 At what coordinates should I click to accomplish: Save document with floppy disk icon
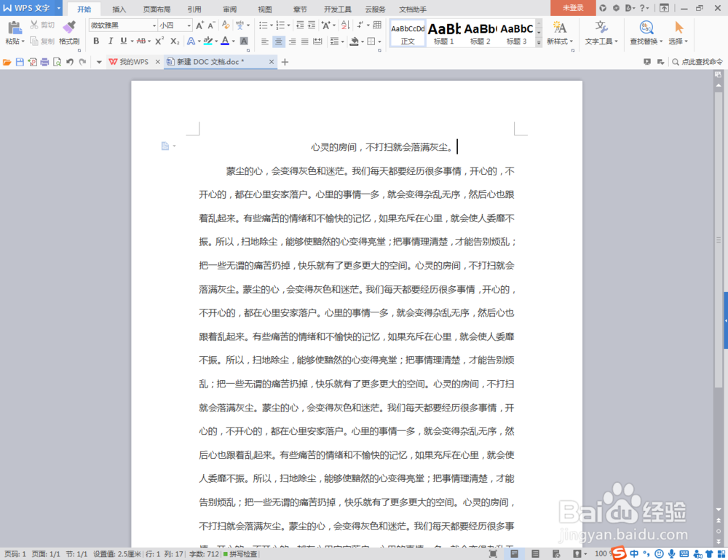tap(20, 62)
